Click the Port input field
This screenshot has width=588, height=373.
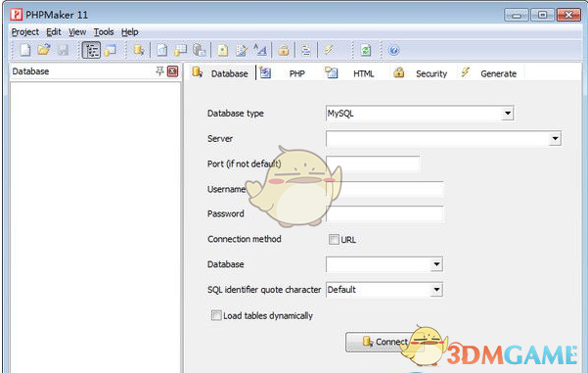pyautogui.click(x=373, y=164)
